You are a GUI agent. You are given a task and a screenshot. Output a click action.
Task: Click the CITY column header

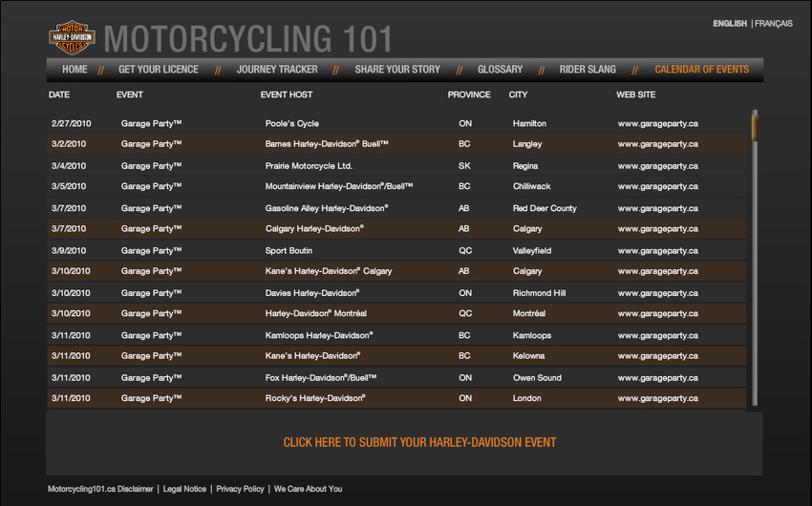pos(518,95)
